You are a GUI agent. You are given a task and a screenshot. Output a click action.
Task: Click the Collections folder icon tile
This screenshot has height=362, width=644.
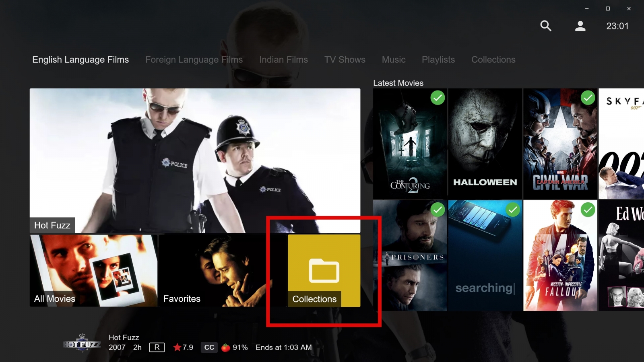pos(324,271)
